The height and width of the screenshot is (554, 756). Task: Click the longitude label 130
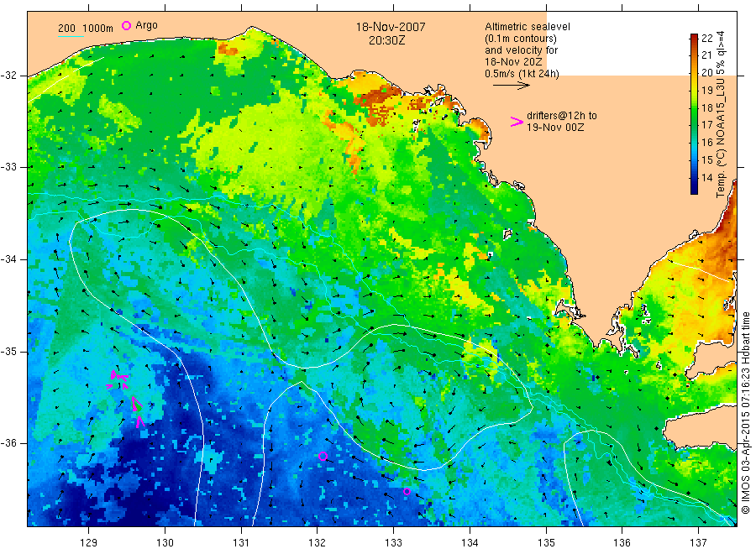pyautogui.click(x=165, y=543)
